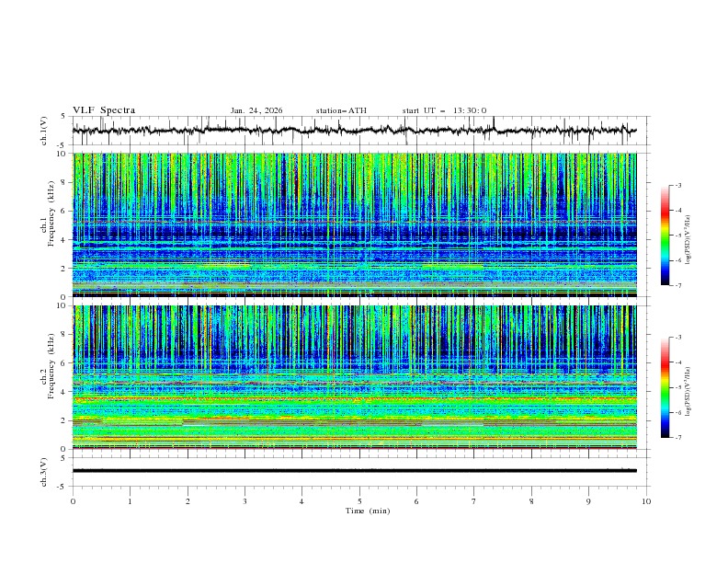Viewport: 728px width, 563px height.
Task: Click the station=ATH label
Action: pos(340,110)
